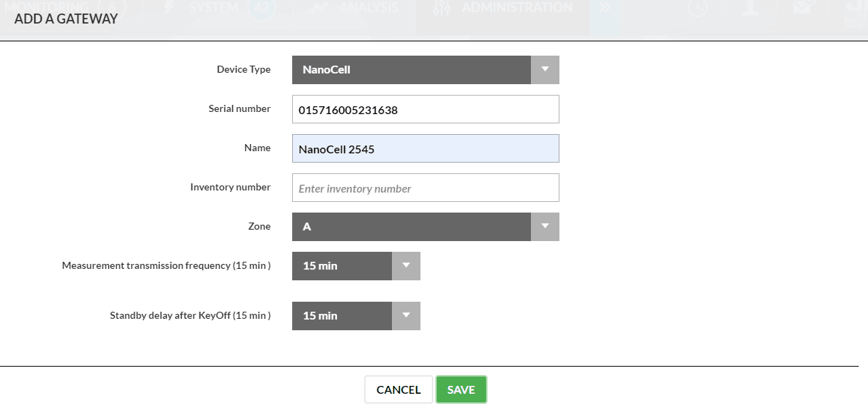
Task: Open the Device Type dropdown arrow
Action: coord(545,70)
